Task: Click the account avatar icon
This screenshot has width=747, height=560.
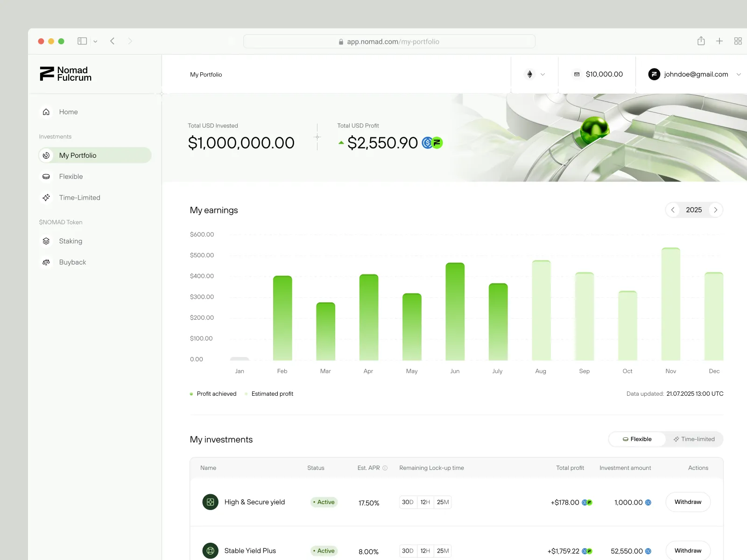Action: (654, 74)
